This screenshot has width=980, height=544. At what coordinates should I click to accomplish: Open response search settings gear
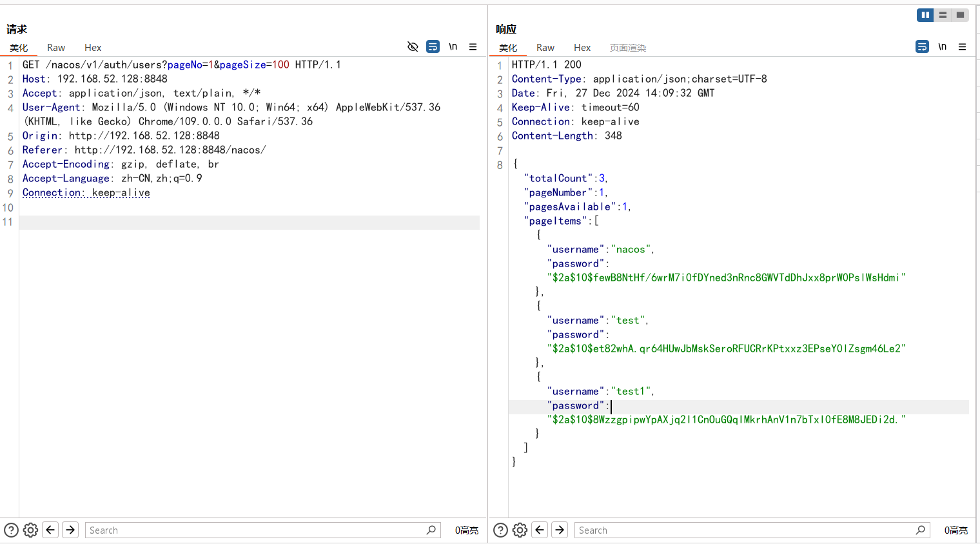(x=520, y=530)
